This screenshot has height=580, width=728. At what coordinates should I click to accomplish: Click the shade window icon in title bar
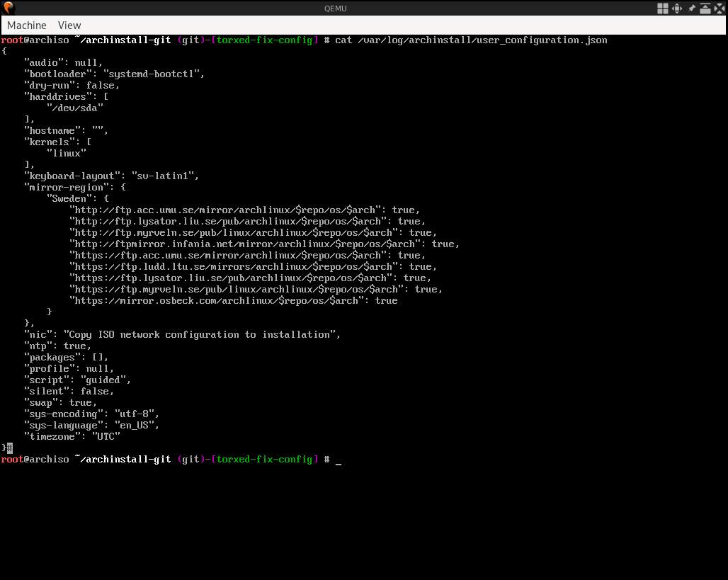[705, 8]
